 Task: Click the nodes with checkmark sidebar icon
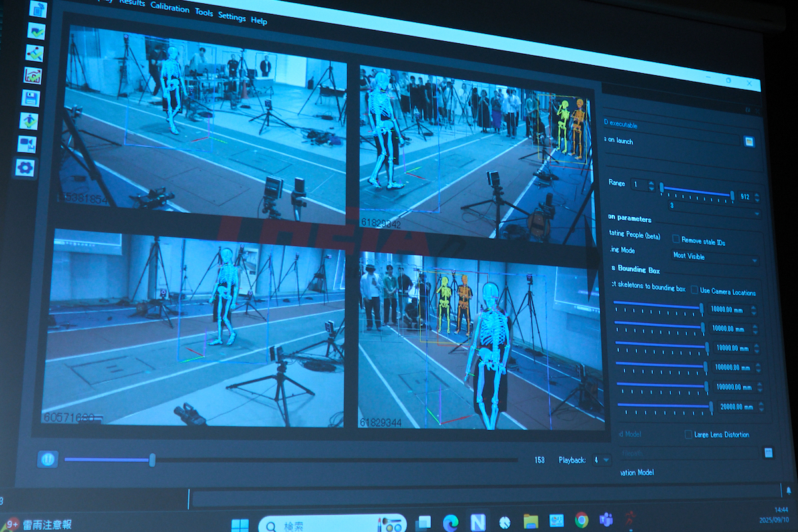click(x=35, y=53)
